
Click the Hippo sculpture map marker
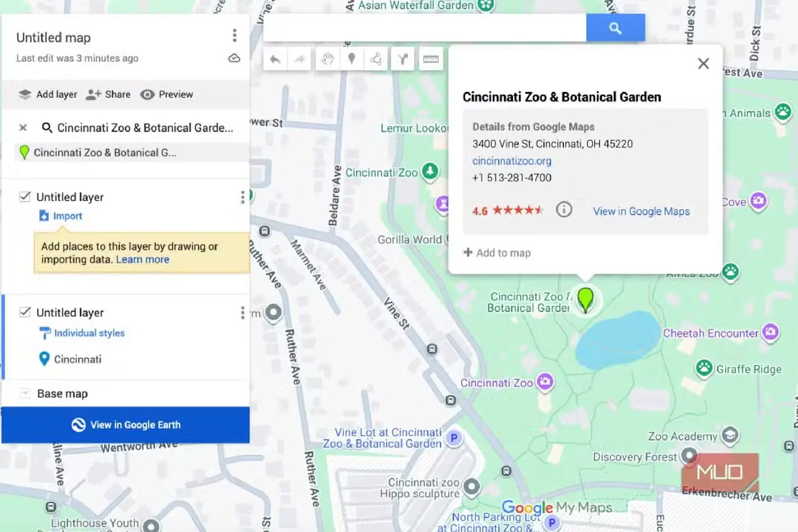click(471, 487)
